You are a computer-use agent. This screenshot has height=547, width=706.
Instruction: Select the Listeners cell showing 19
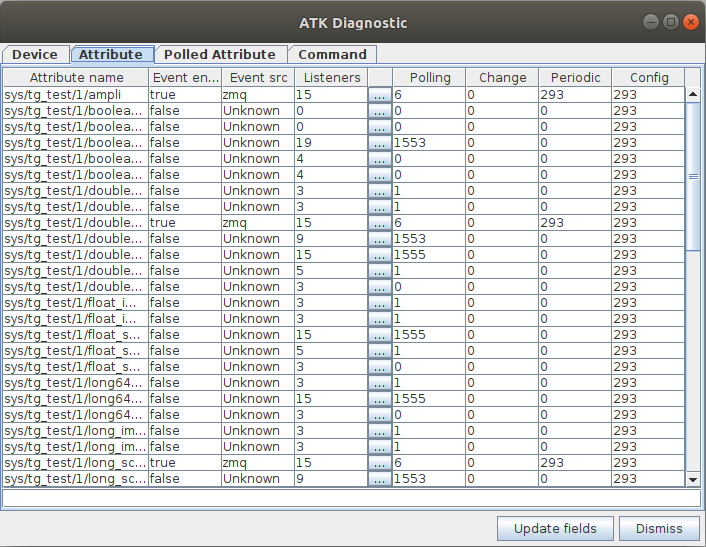click(x=331, y=143)
